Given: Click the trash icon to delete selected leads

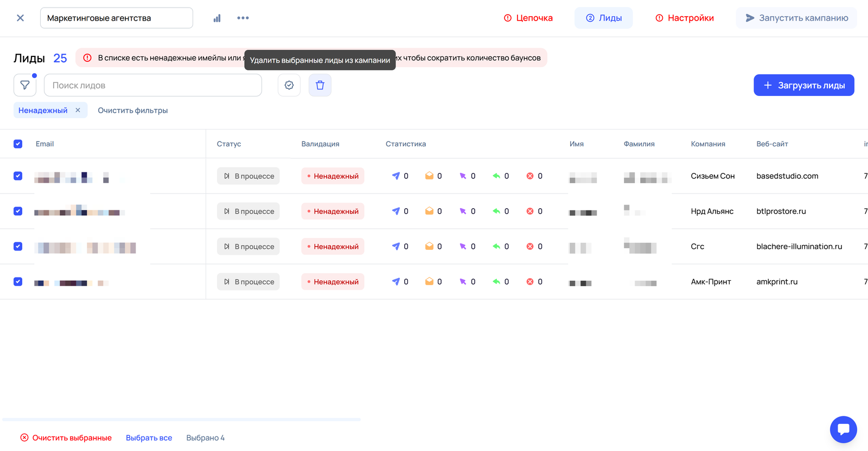Looking at the screenshot, I should pos(320,85).
